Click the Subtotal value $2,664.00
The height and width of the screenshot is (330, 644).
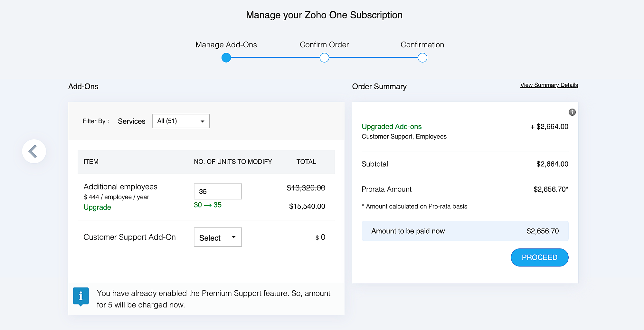tap(552, 164)
